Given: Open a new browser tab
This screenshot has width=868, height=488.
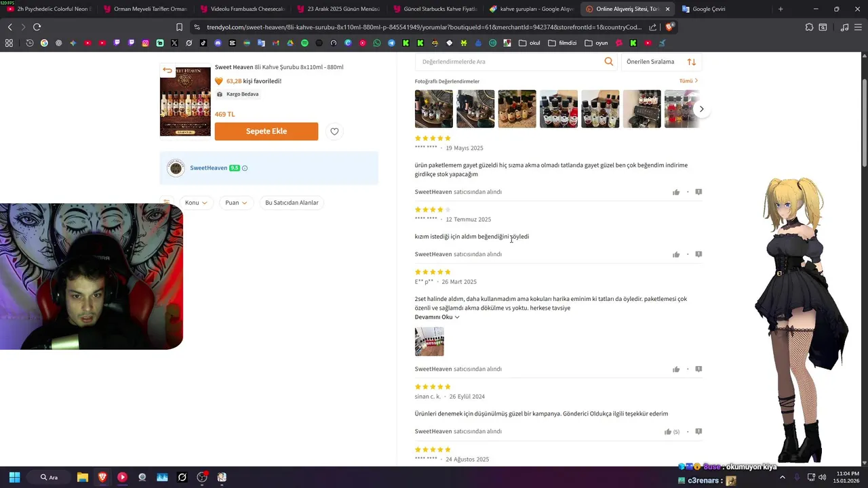Looking at the screenshot, I should [x=781, y=9].
